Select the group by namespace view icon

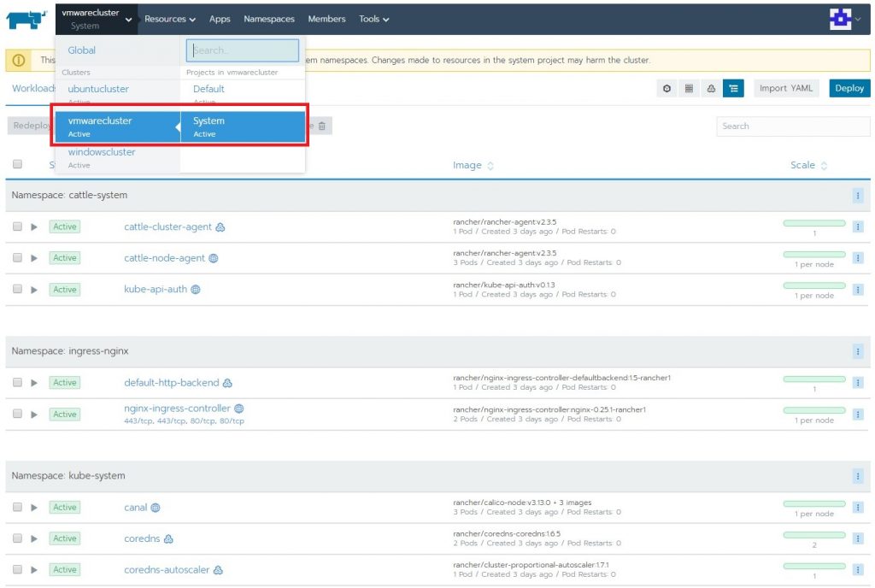click(x=733, y=88)
